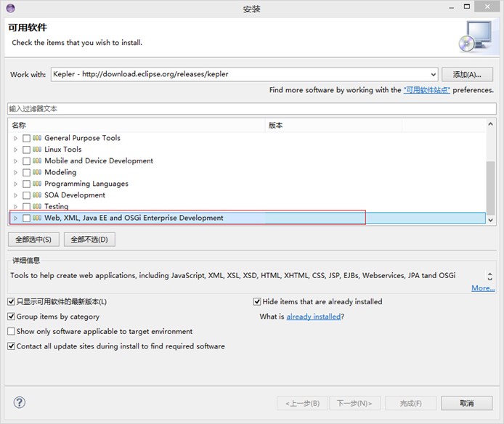Check Web, XML, Java EE and OSGi checkbox
The image size is (504, 424).
pos(26,218)
